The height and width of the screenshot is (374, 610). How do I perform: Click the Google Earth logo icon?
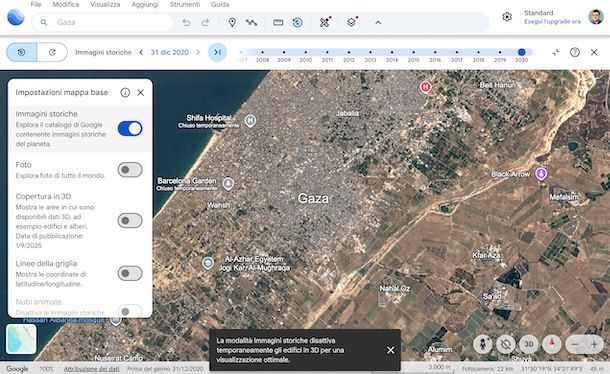click(16, 17)
